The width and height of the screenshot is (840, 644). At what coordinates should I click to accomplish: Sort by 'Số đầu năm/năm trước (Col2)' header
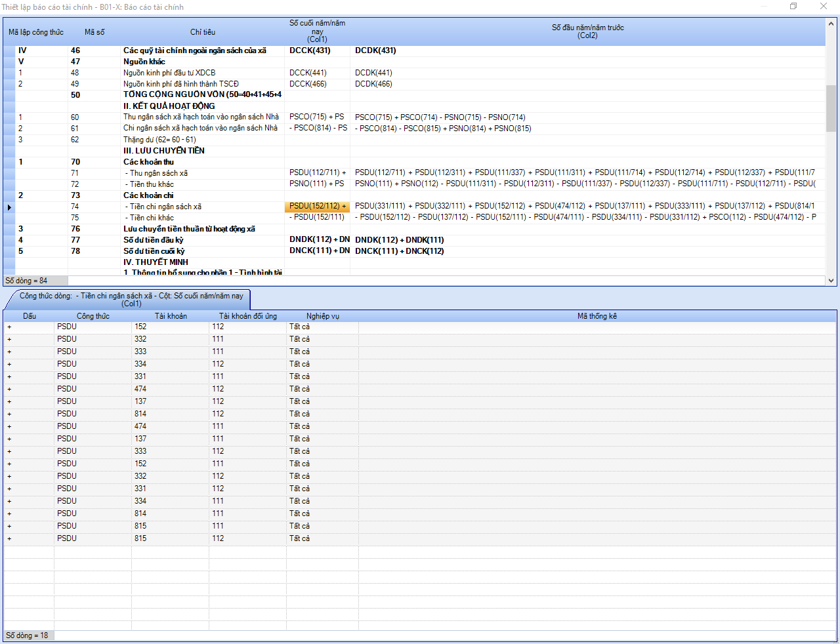(587, 31)
